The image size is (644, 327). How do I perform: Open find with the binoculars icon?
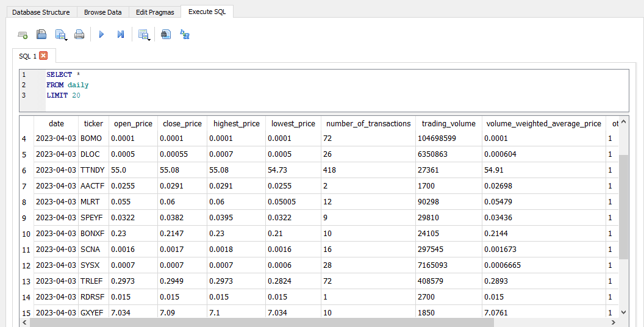pos(166,35)
